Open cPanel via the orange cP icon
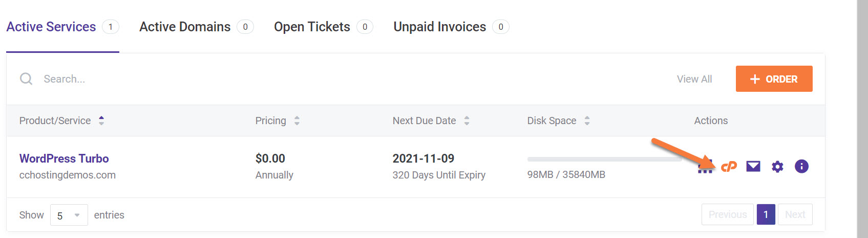This screenshot has height=238, width=868. click(729, 166)
